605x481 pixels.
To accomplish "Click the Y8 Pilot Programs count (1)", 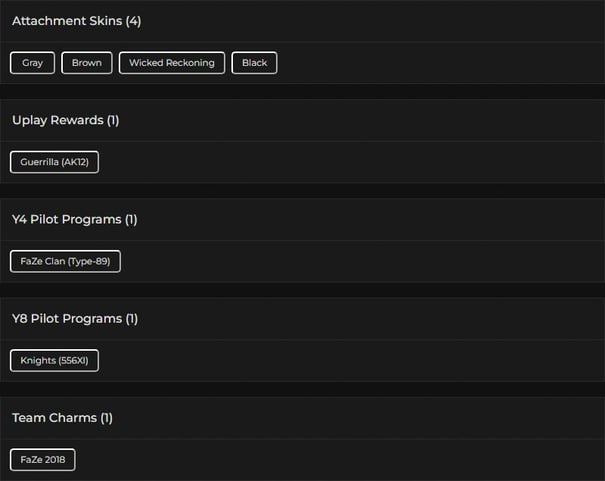I will pos(132,318).
